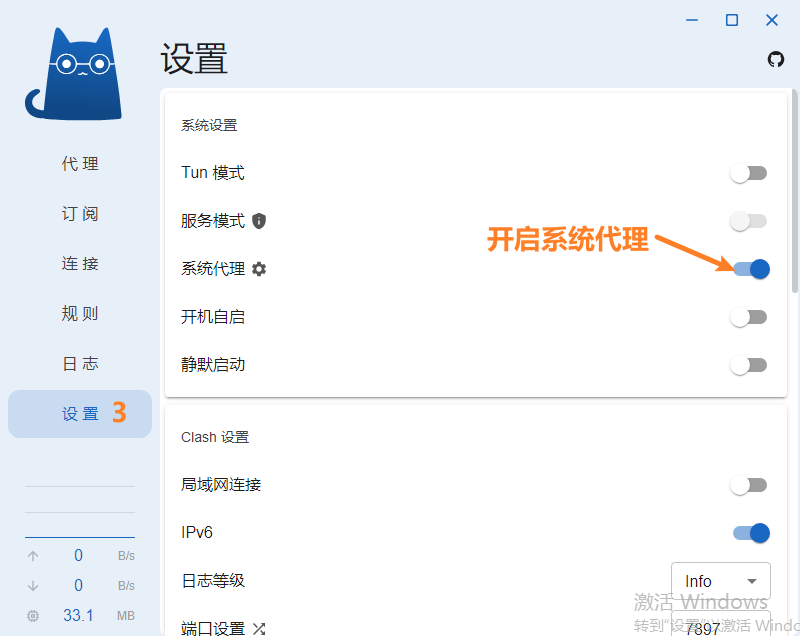This screenshot has width=800, height=636.
Task: Turn on 局域网连接 switch
Action: click(x=748, y=485)
